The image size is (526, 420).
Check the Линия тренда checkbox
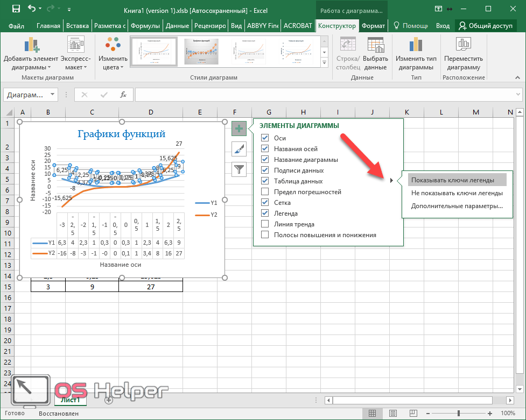click(x=265, y=224)
